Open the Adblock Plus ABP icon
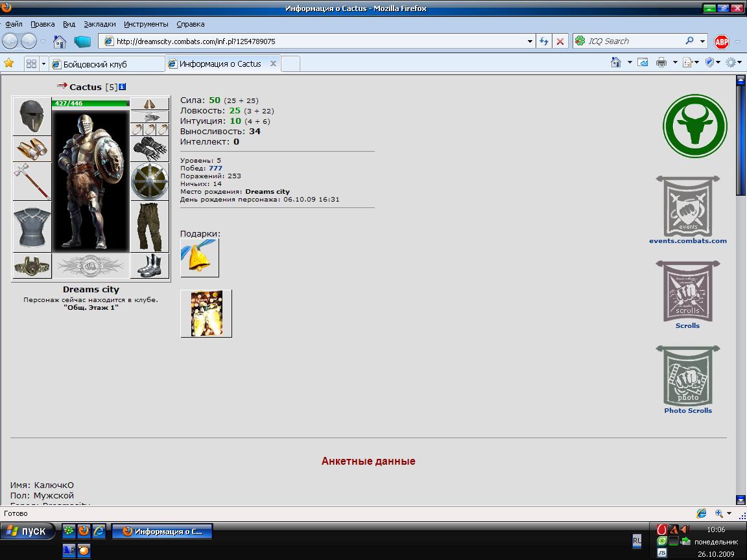This screenshot has width=747, height=560. coord(722,42)
